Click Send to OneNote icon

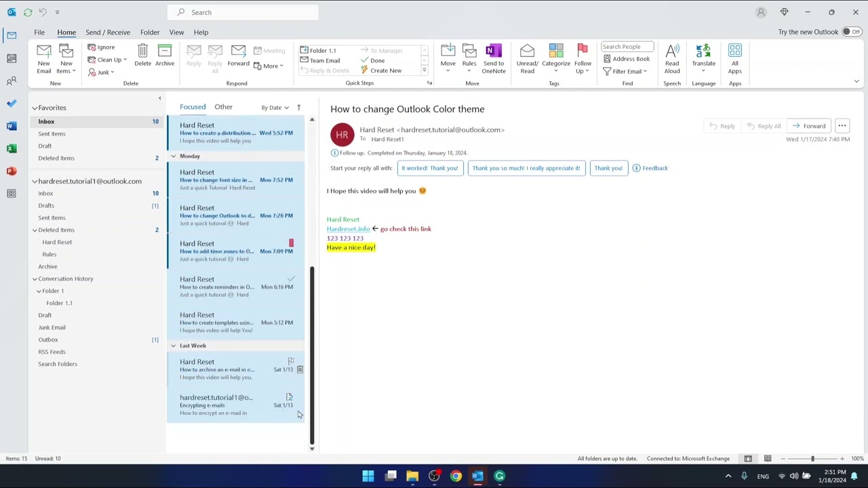pyautogui.click(x=494, y=52)
